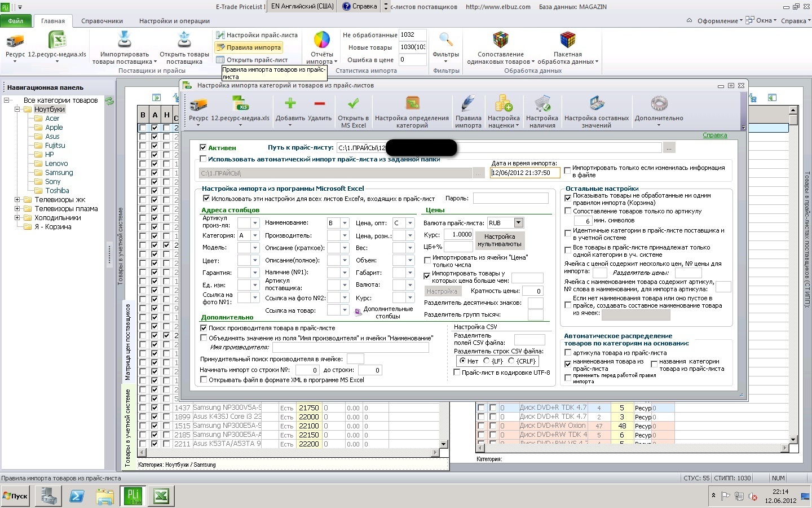Click Импортировать товары поставщика icon
Screen dimensions: 812x508
point(124,41)
